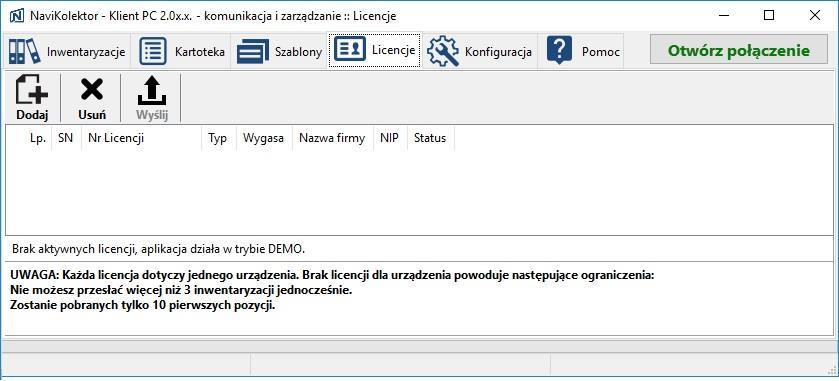
Task: Sort by the Wygasa column header
Action: point(263,139)
